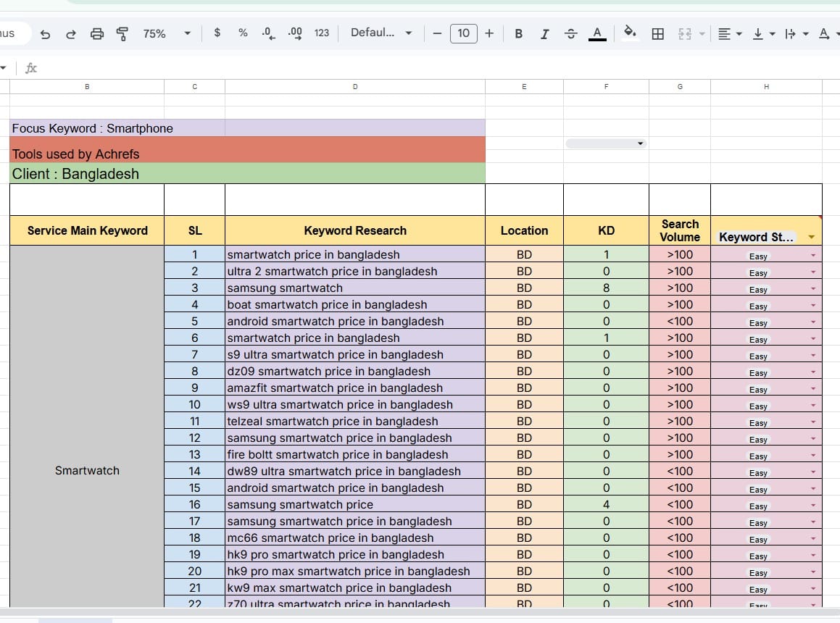Screen dimensions: 840x623
Task: Click the Redo icon
Action: [x=71, y=33]
